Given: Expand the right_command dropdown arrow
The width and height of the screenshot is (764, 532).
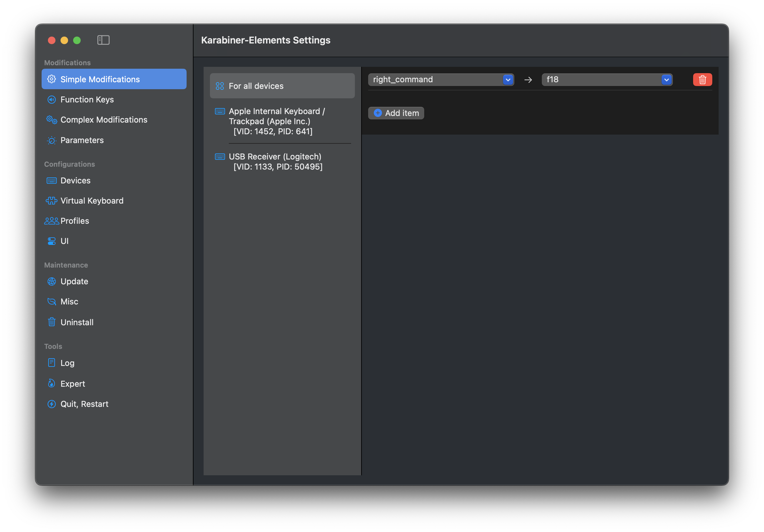Looking at the screenshot, I should (x=508, y=80).
